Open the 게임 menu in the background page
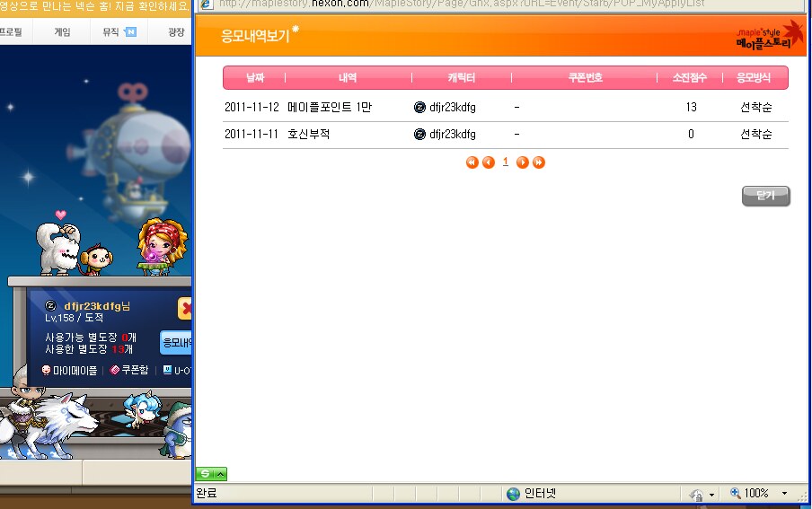 62,32
